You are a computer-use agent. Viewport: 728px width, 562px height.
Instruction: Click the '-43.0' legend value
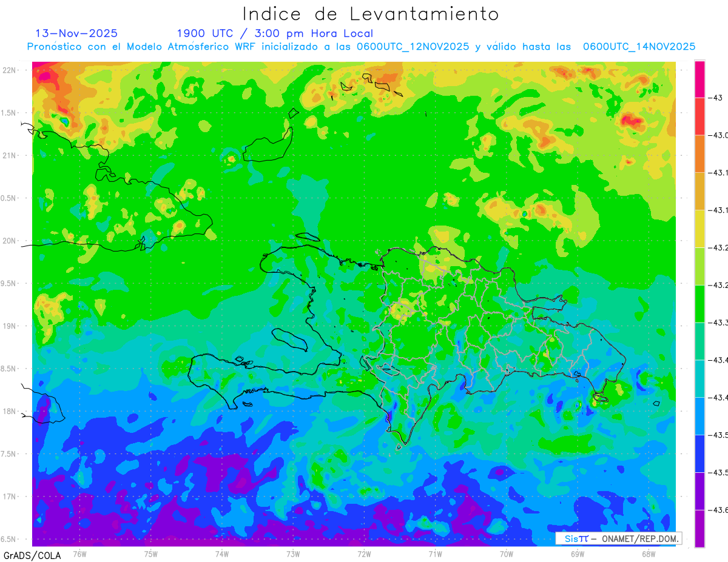click(x=718, y=135)
